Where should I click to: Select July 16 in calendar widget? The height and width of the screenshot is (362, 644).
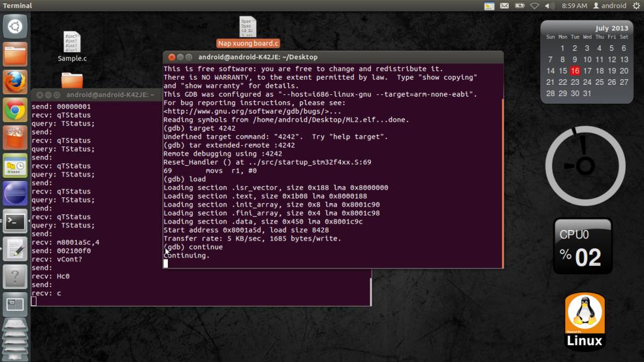[575, 70]
